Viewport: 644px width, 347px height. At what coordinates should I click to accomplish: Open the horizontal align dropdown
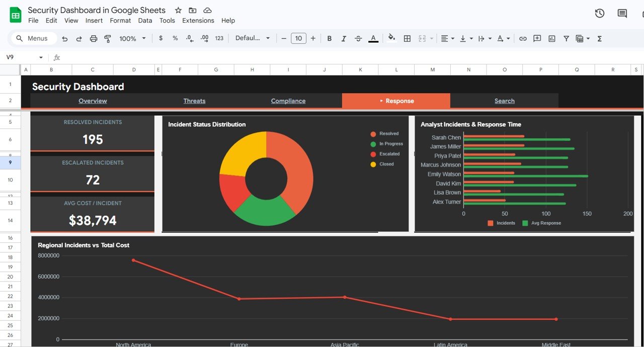[447, 39]
